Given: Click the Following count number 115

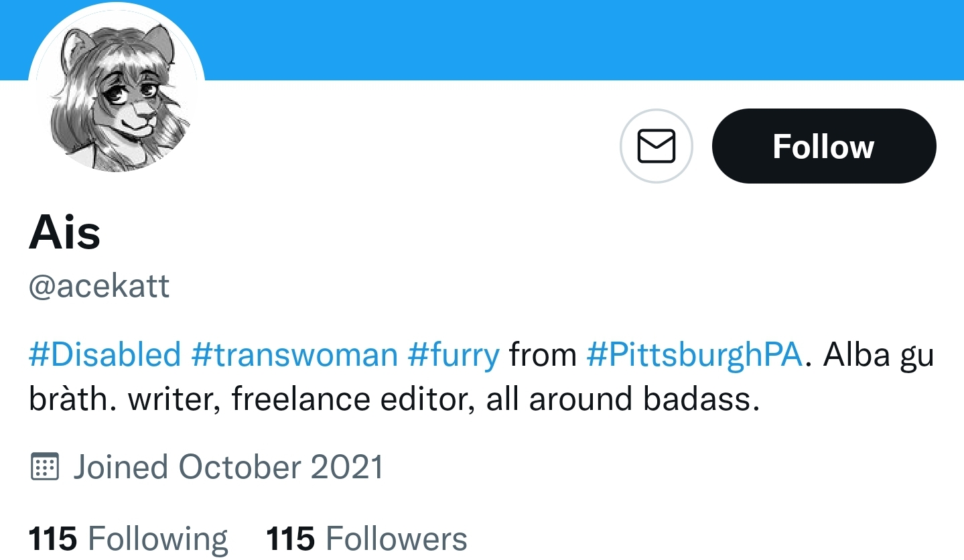Looking at the screenshot, I should [x=53, y=539].
